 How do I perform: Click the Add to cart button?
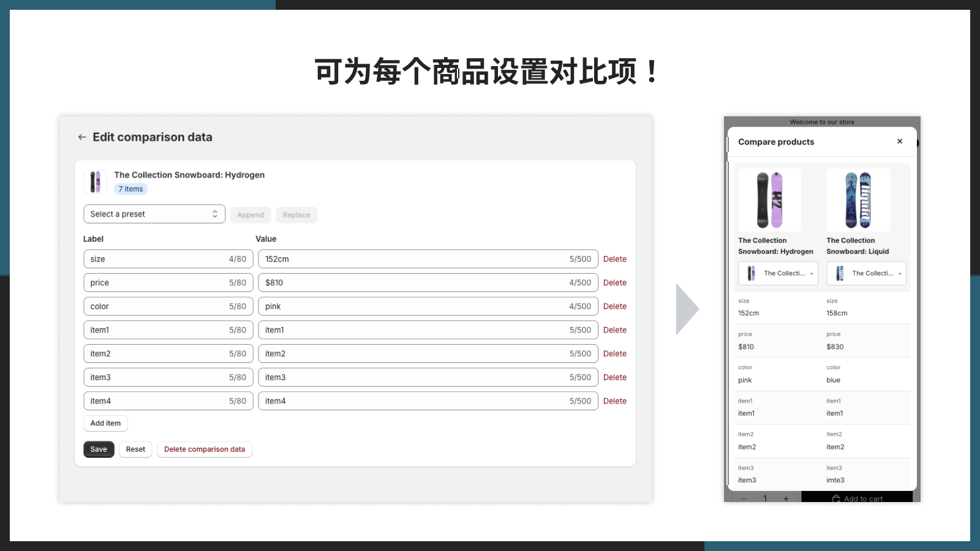[857, 498]
